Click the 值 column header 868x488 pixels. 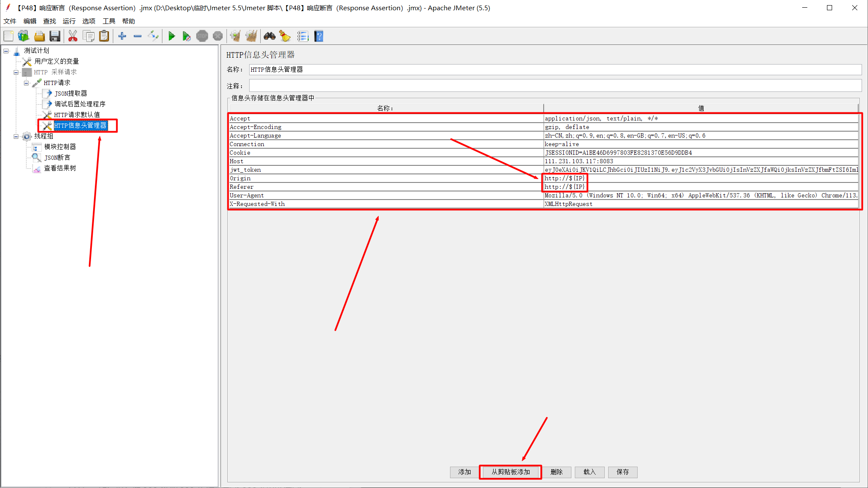(x=701, y=108)
